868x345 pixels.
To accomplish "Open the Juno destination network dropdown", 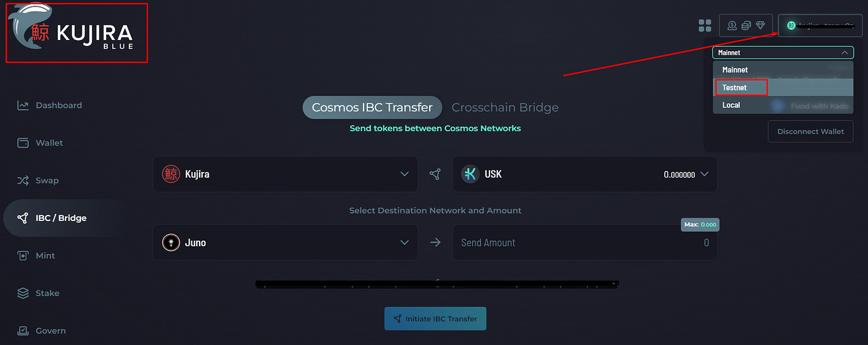I will tap(286, 243).
